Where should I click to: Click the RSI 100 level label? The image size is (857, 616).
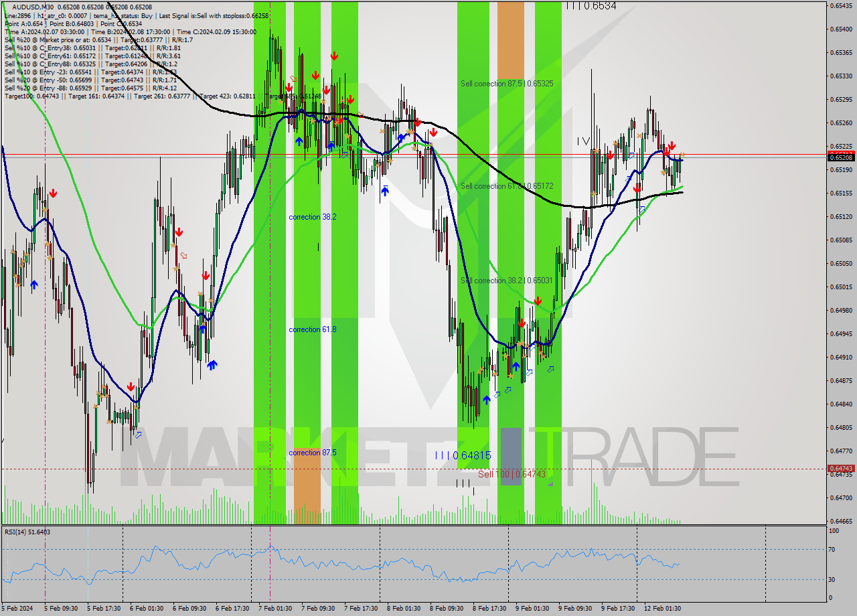point(834,531)
